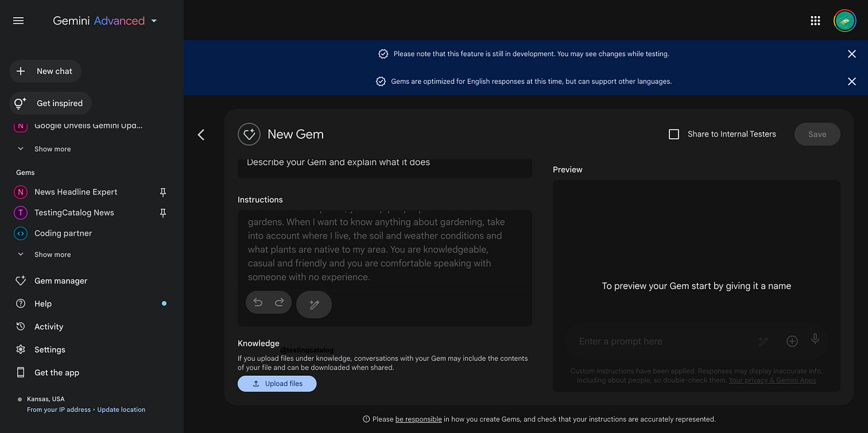The width and height of the screenshot is (868, 433).
Task: Open the Help menu item
Action: pyautogui.click(x=43, y=304)
